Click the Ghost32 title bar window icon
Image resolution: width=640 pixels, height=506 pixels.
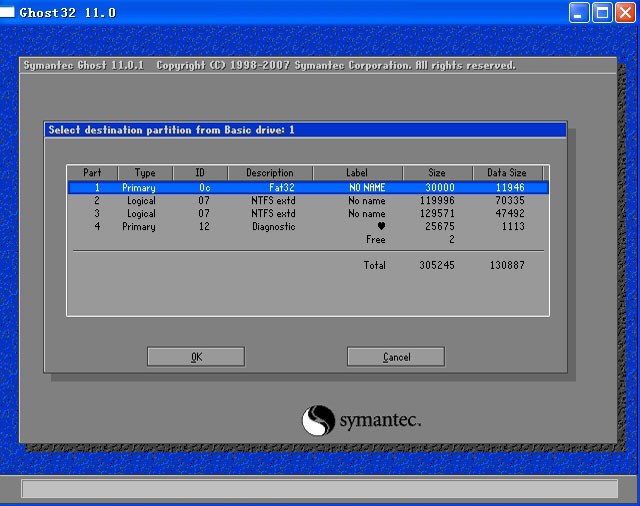(7, 12)
